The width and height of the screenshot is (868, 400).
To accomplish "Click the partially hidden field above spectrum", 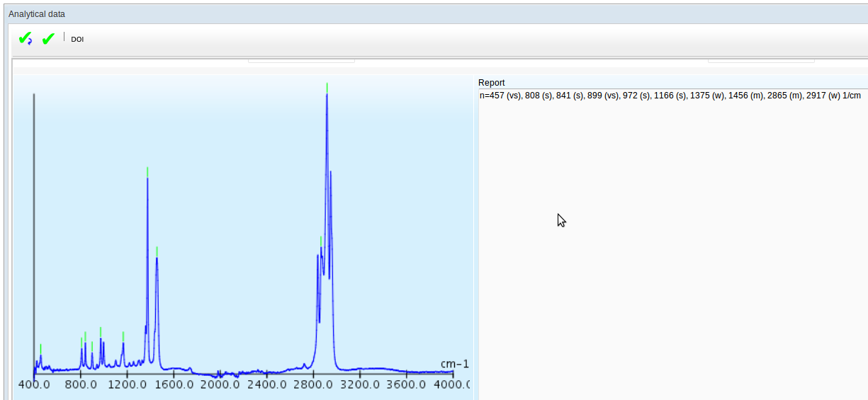I will (x=301, y=59).
